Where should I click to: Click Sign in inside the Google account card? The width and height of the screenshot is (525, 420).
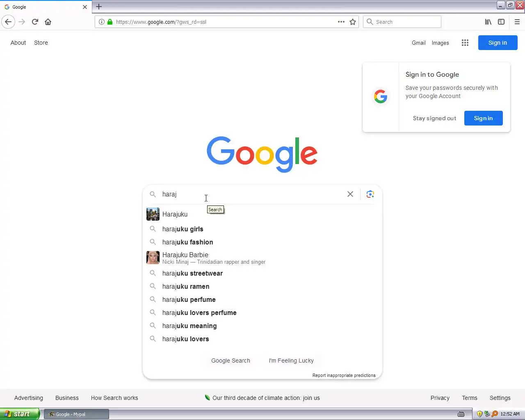point(483,118)
